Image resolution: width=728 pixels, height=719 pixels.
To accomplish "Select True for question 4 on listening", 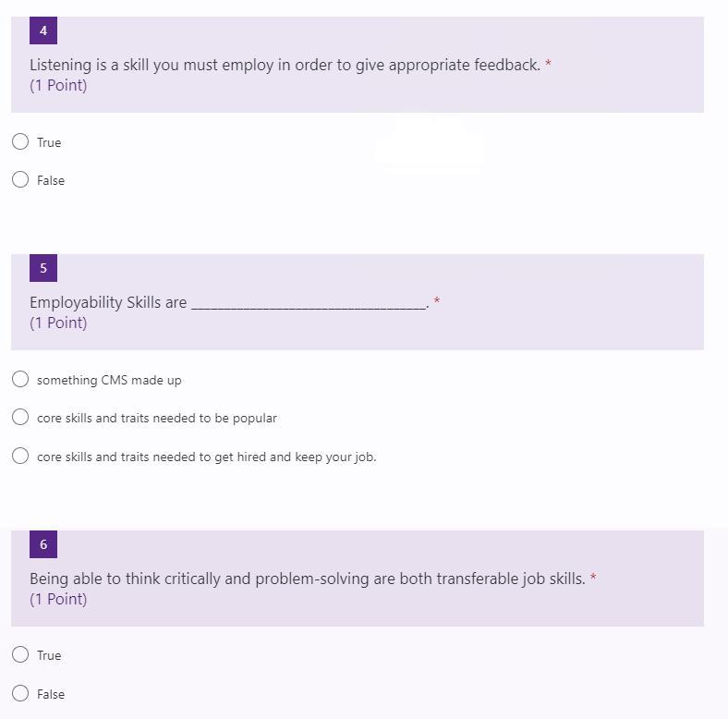I will [x=20, y=141].
